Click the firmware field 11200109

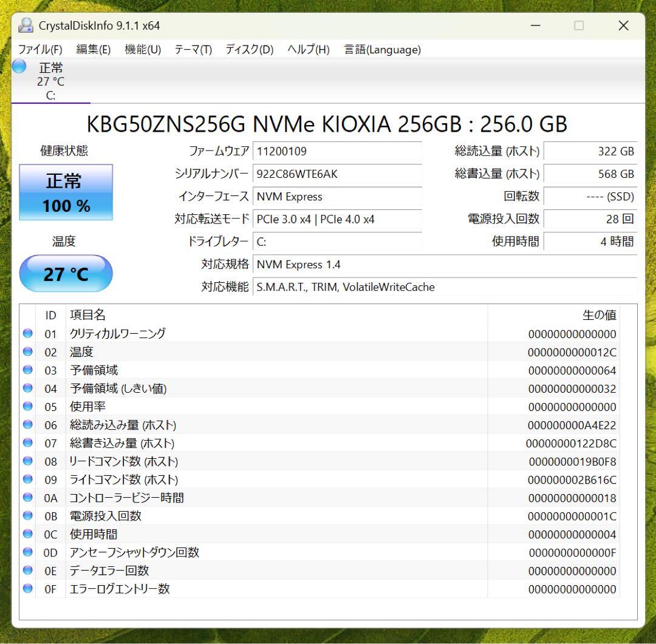[337, 151]
